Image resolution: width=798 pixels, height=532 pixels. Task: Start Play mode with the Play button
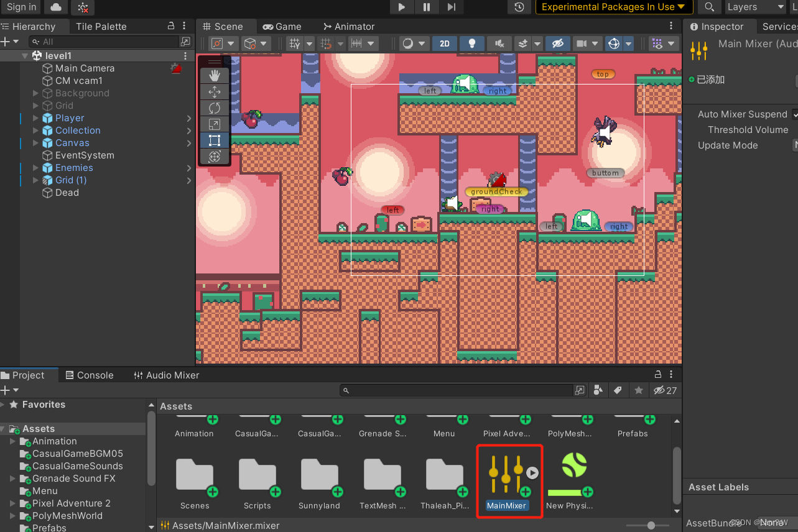402,7
